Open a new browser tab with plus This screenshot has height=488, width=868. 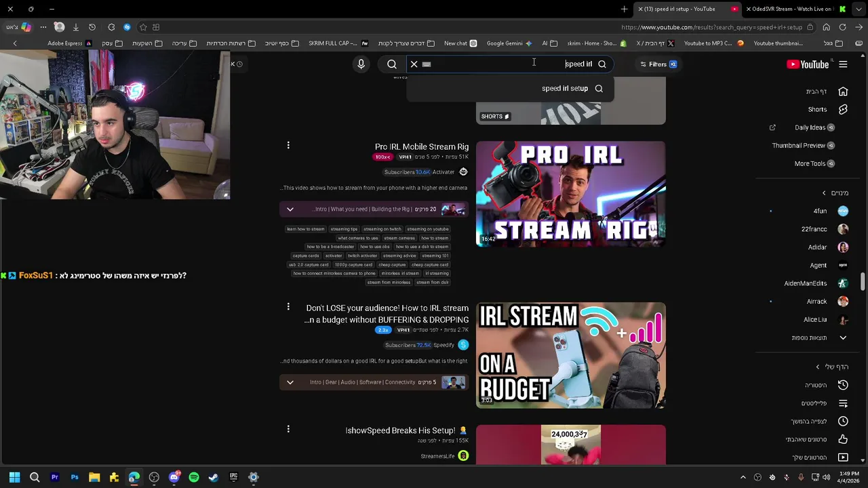coord(624,9)
